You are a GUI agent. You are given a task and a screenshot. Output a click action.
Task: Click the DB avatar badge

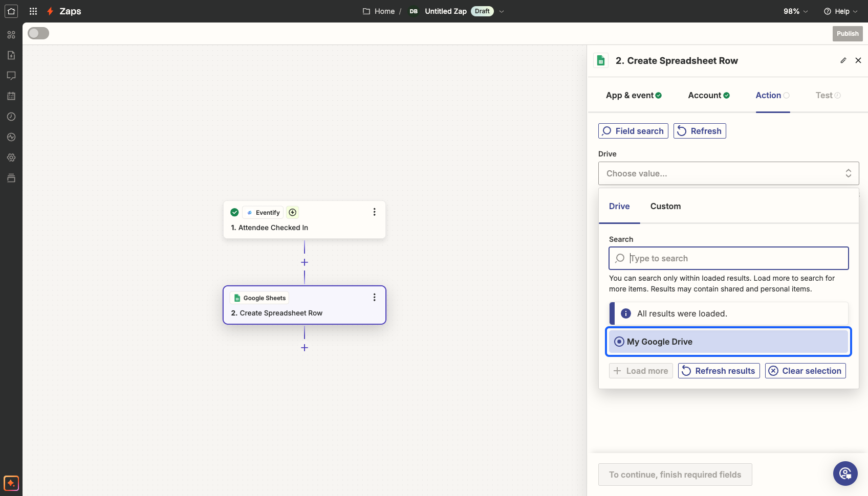pyautogui.click(x=414, y=11)
